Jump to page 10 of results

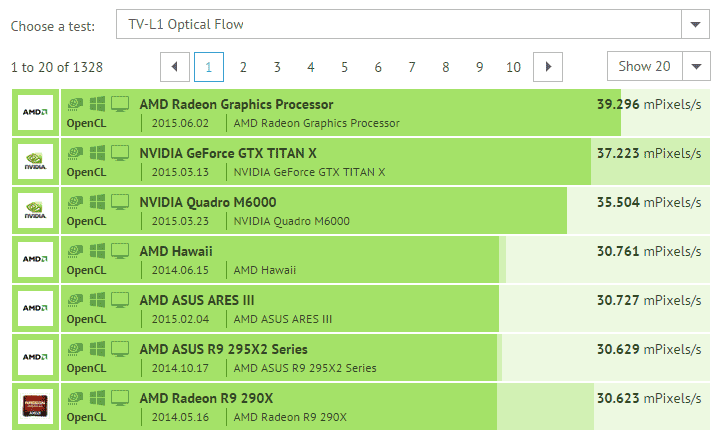click(513, 67)
